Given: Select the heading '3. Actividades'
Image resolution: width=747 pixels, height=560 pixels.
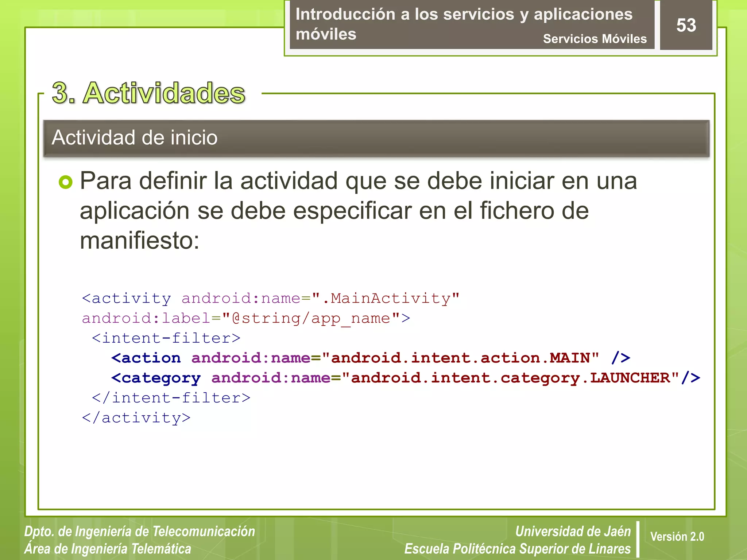Looking at the screenshot, I should [x=148, y=93].
